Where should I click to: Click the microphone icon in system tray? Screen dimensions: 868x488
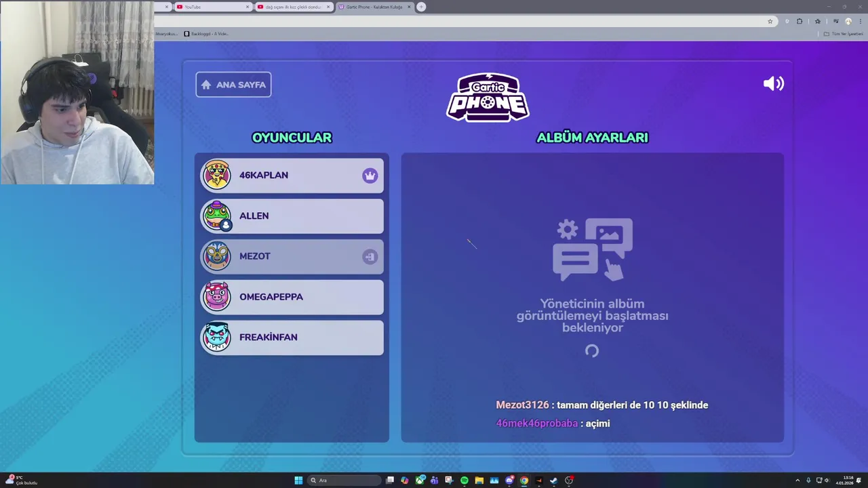808,481
